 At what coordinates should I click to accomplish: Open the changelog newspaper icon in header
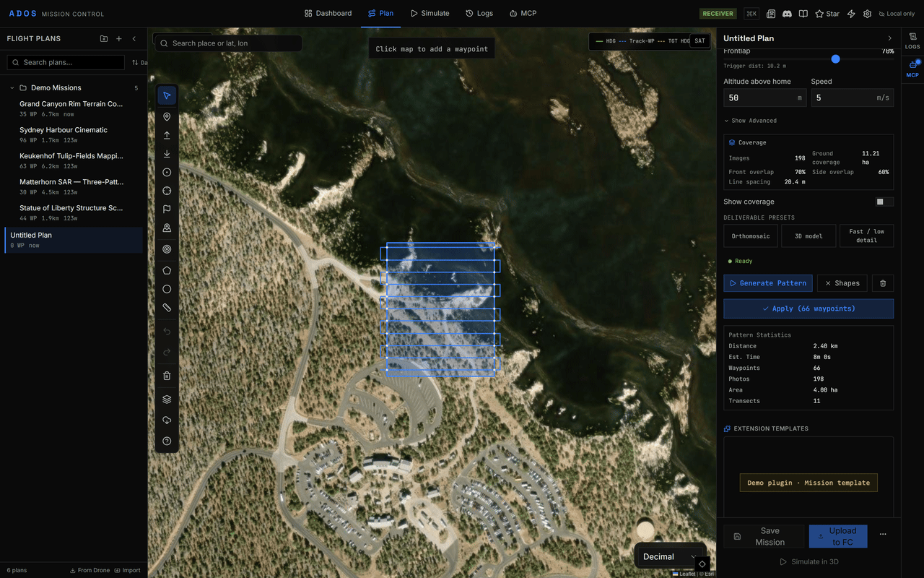(x=771, y=14)
